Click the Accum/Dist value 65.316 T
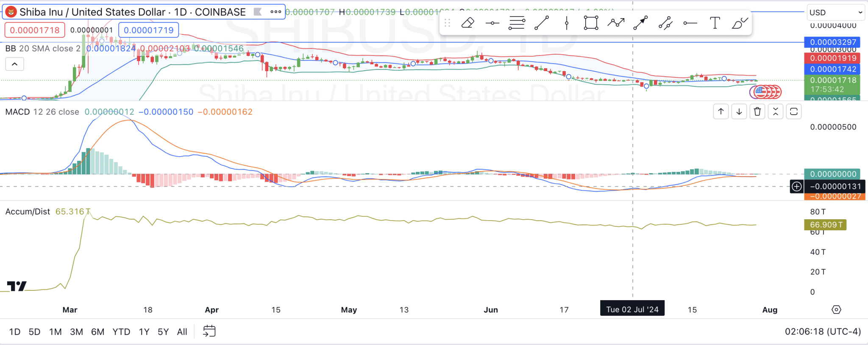 point(73,212)
